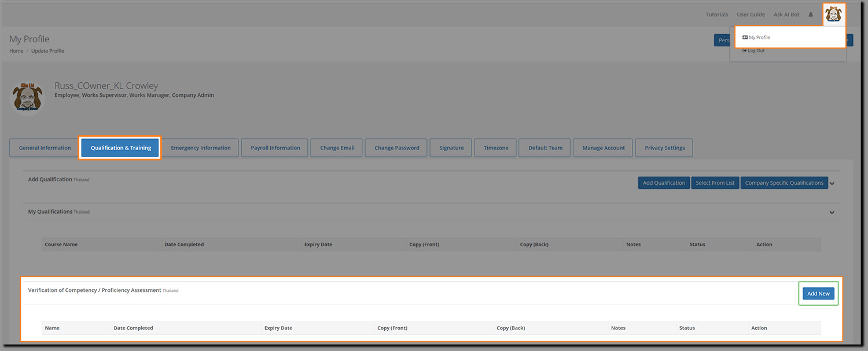This screenshot has height=351, width=868.
Task: Open Ask AI Bot
Action: pyautogui.click(x=786, y=14)
